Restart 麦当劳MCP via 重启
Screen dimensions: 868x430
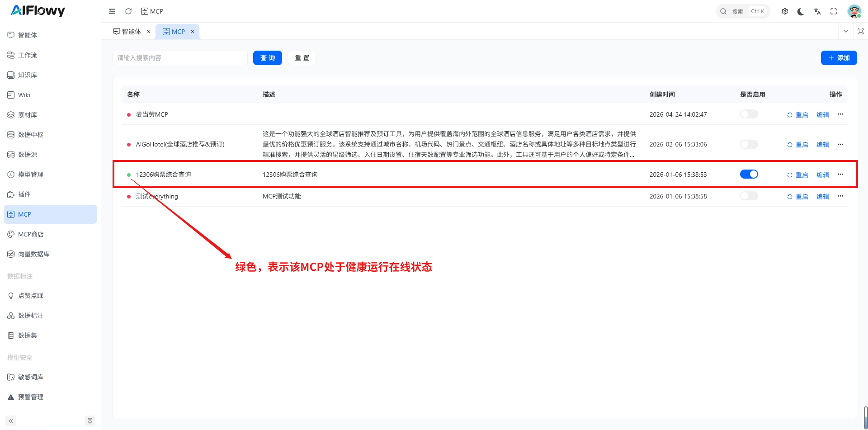click(797, 115)
